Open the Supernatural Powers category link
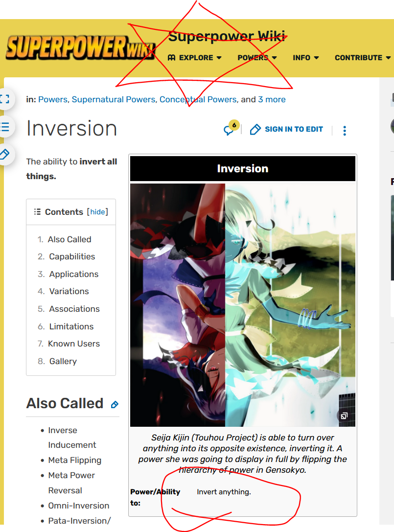The image size is (394, 532). (x=114, y=99)
